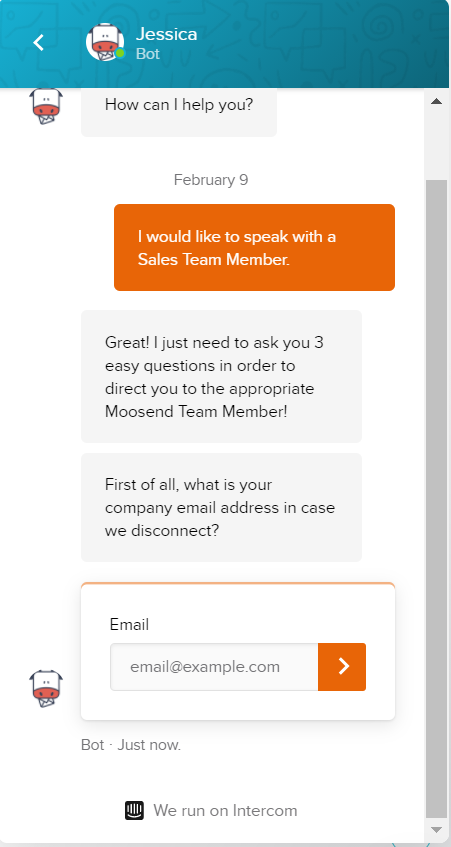Open Jessica's bot avatar in the header
Screen dimensions: 451x847
105,42
